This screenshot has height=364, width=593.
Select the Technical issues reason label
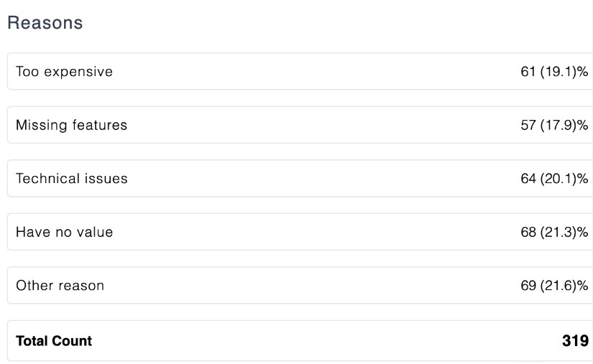(x=71, y=178)
